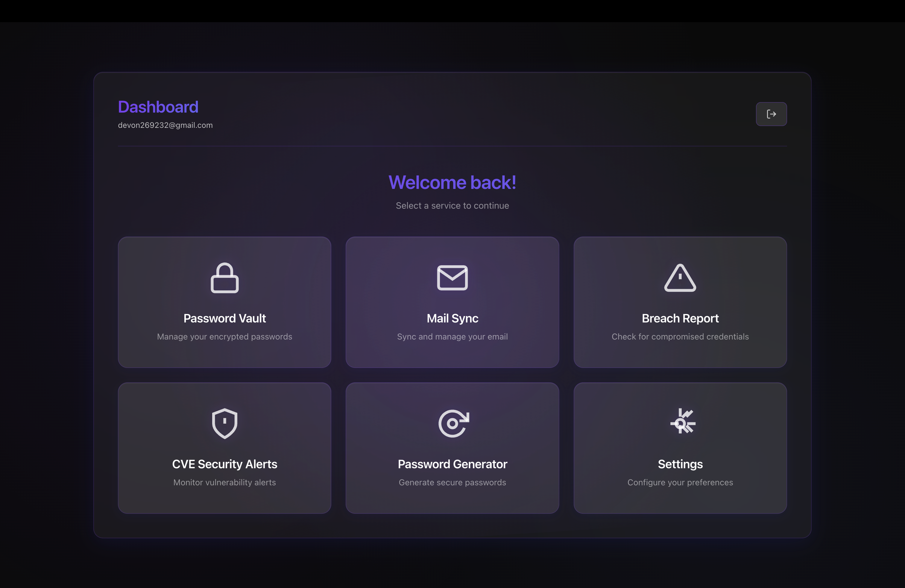Click the Dashboard heading link

[x=158, y=107]
